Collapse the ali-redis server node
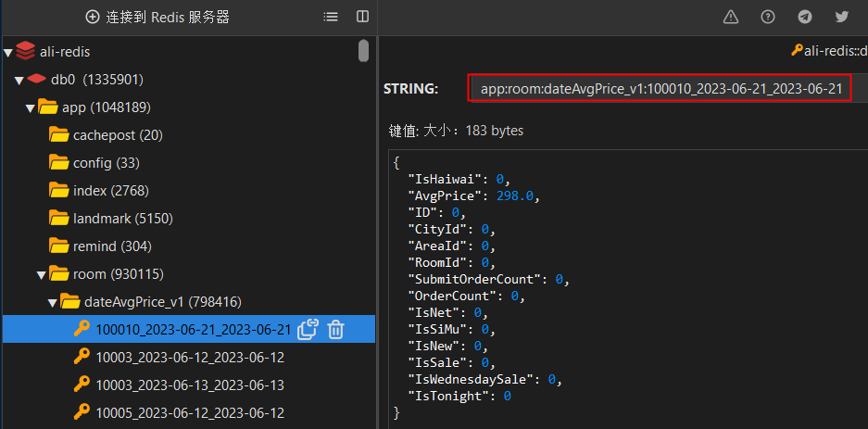This screenshot has height=429, width=868. (x=7, y=52)
